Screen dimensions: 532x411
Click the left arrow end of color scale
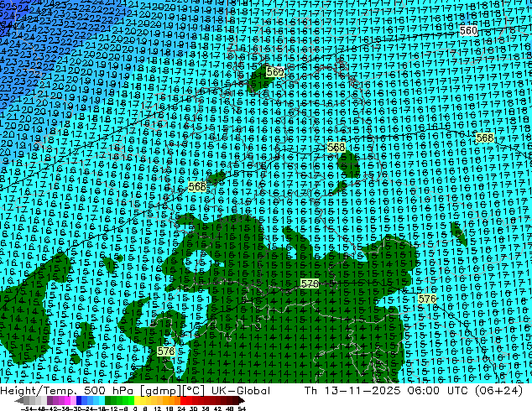19,401
